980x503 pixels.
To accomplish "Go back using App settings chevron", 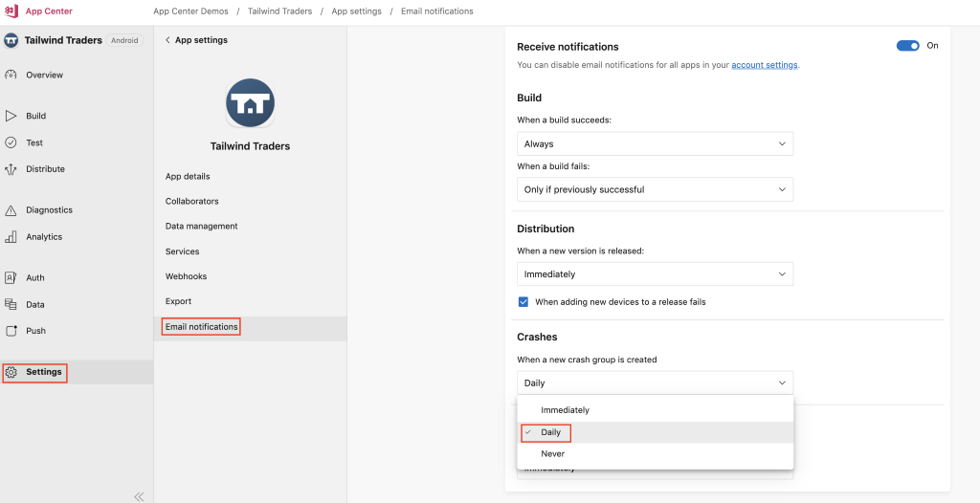I will (167, 40).
